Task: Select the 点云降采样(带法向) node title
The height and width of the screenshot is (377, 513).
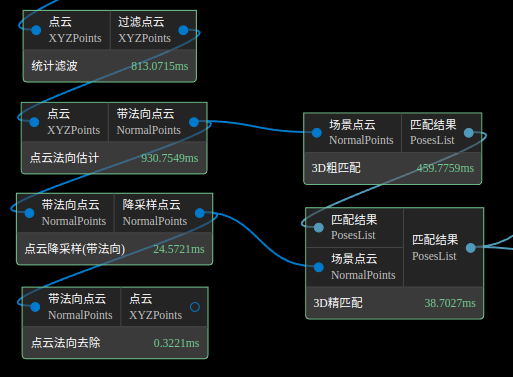Action: [x=75, y=249]
